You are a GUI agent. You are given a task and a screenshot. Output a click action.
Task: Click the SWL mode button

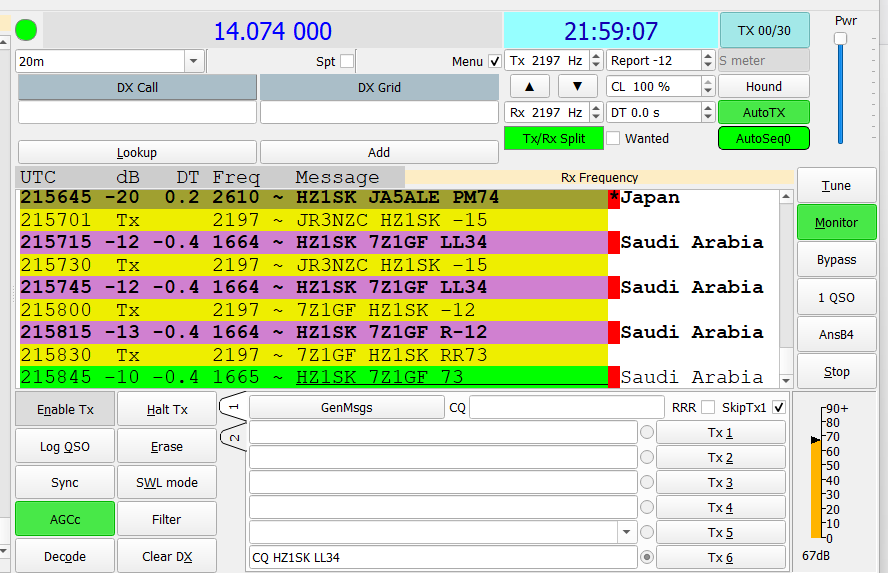click(x=167, y=482)
